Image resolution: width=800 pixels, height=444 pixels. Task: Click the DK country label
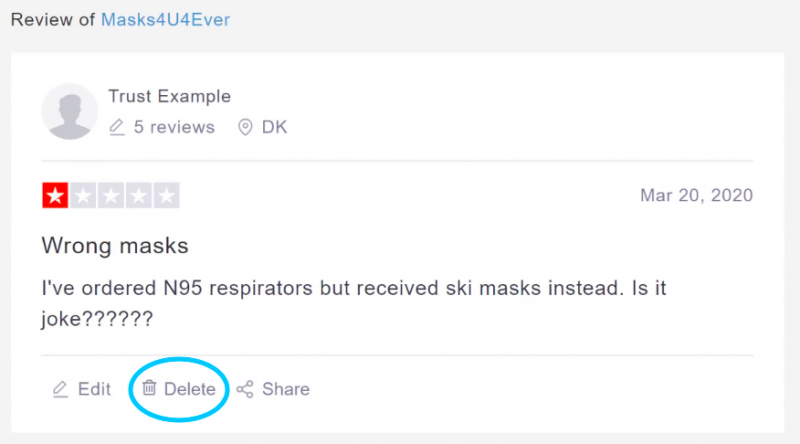tap(274, 127)
